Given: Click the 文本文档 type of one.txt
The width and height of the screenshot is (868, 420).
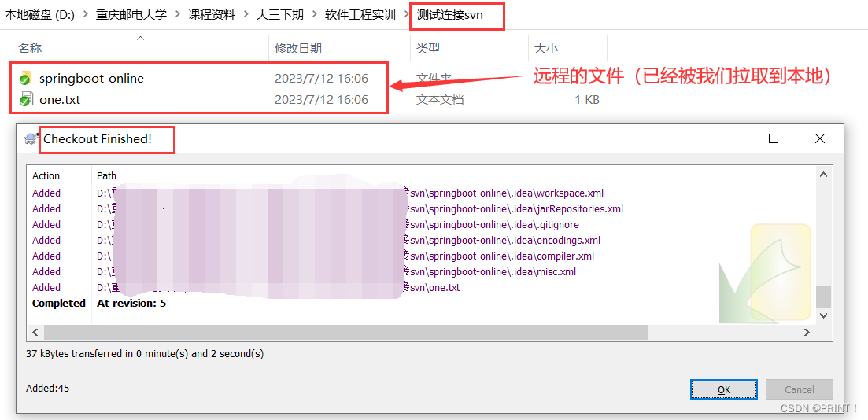Looking at the screenshot, I should click(440, 100).
